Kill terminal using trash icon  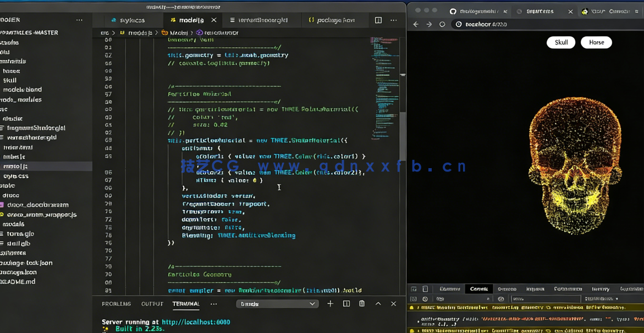(x=362, y=304)
